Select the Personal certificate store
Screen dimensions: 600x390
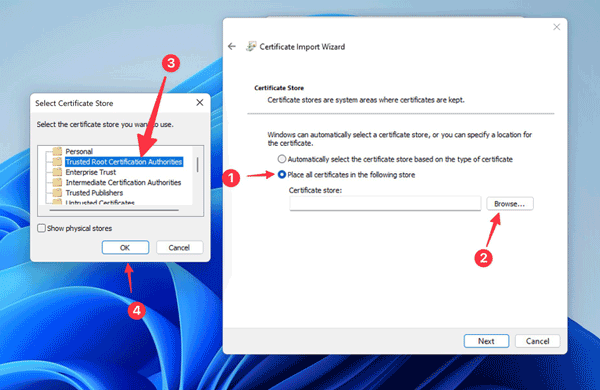click(79, 151)
